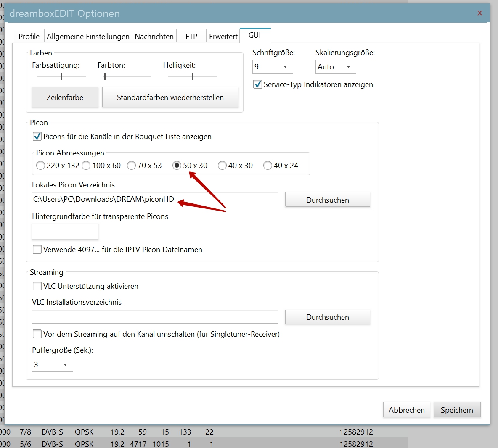
Task: Open the Allgemeine Einstellungen tab
Action: tap(88, 37)
